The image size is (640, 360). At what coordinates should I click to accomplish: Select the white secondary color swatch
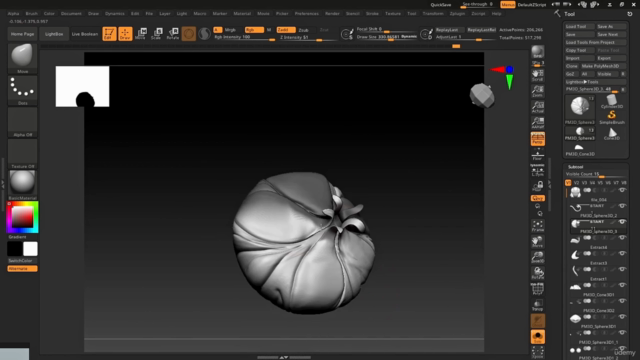tap(30, 249)
